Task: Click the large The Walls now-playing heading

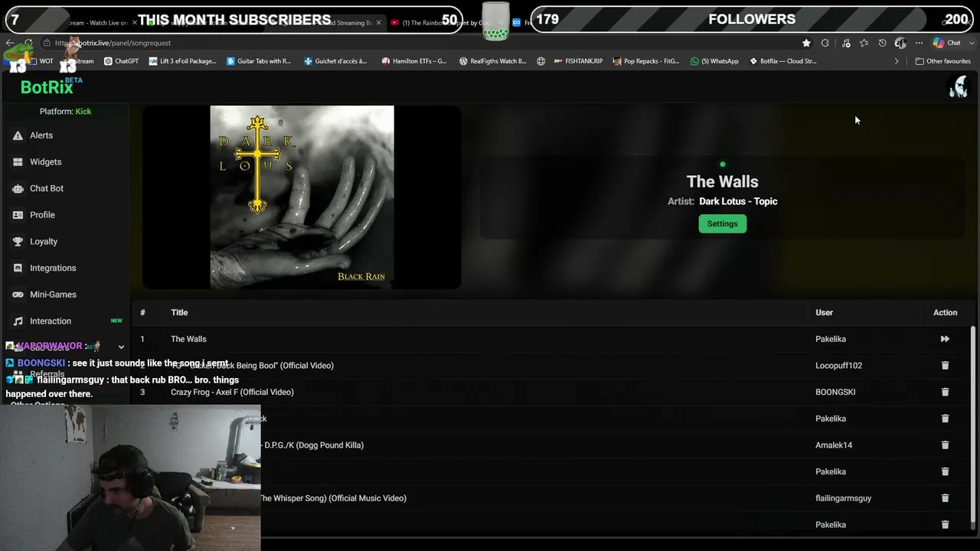Action: (722, 181)
